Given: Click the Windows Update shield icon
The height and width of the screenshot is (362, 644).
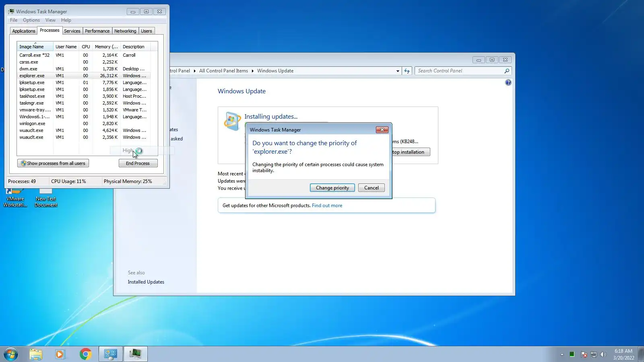Looking at the screenshot, I should (232, 121).
